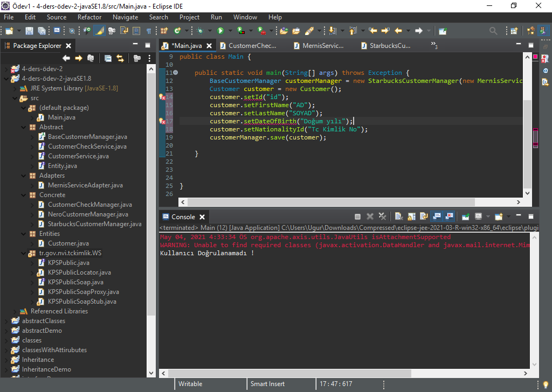Click Collapse All in Package Explorer
The width and height of the screenshot is (552, 392).
[108, 58]
